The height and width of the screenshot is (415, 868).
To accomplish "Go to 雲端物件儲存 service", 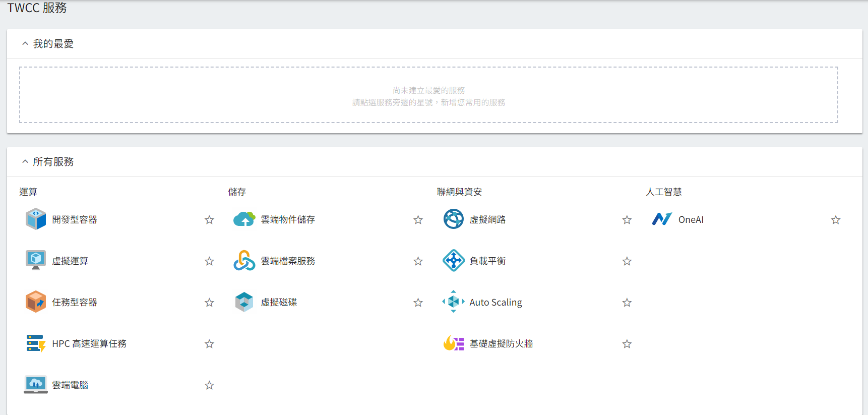I will coord(288,220).
